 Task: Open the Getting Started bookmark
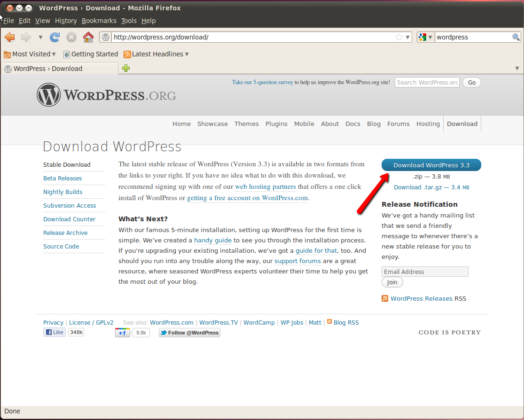point(91,54)
